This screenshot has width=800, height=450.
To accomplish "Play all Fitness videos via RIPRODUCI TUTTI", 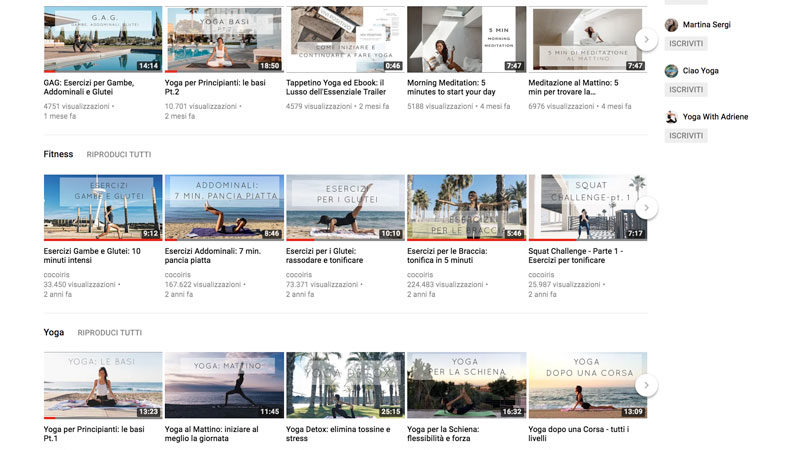I will (x=119, y=154).
